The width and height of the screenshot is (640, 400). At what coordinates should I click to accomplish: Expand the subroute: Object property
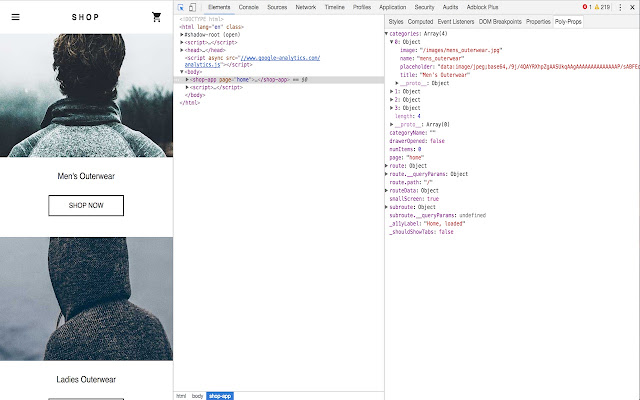point(387,207)
